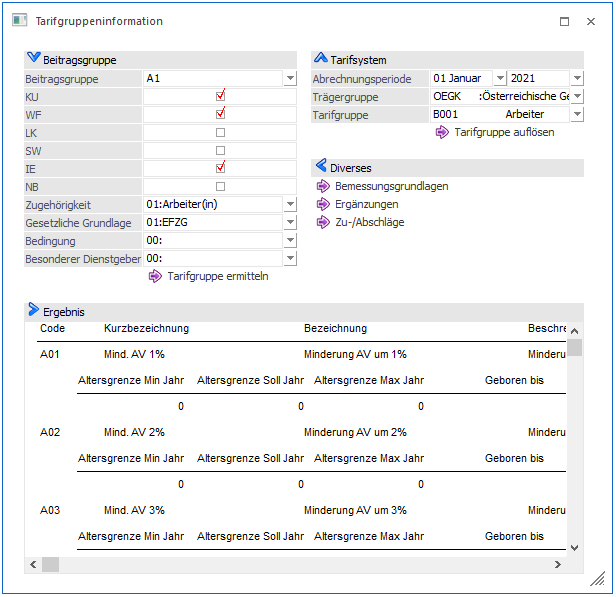Collapse the Beitragsgruppe section chevron
The width and height of the screenshot is (616, 597).
point(33,60)
